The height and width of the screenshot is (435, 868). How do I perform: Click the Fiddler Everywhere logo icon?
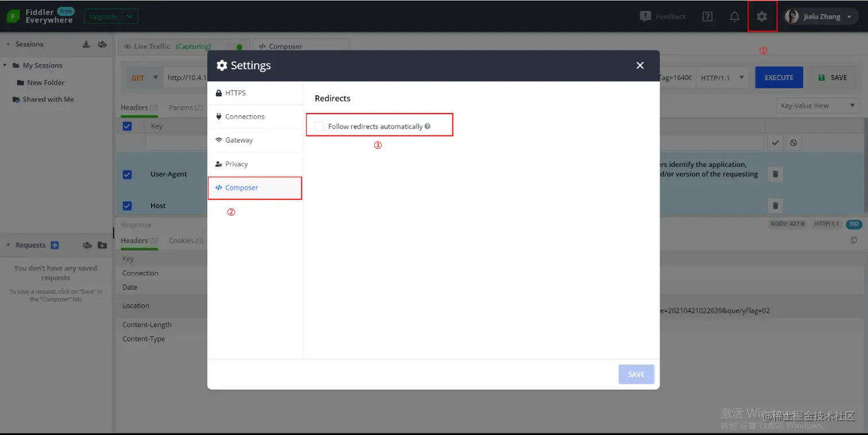[13, 16]
